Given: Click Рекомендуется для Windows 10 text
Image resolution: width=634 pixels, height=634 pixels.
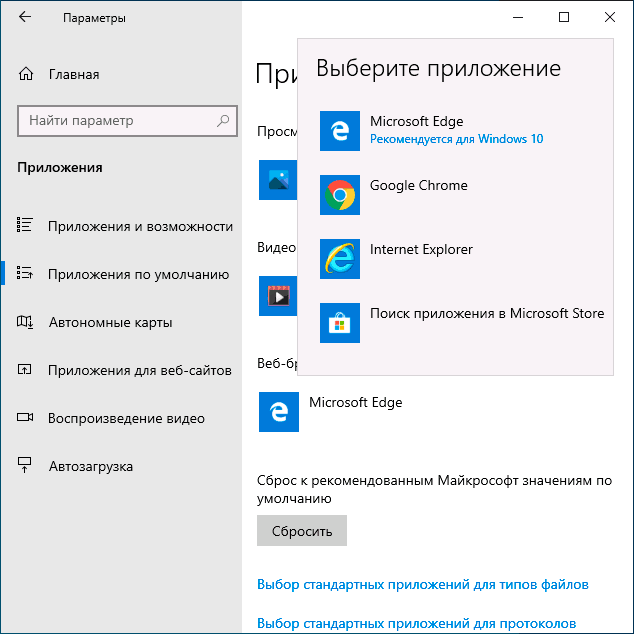Looking at the screenshot, I should tap(456, 139).
